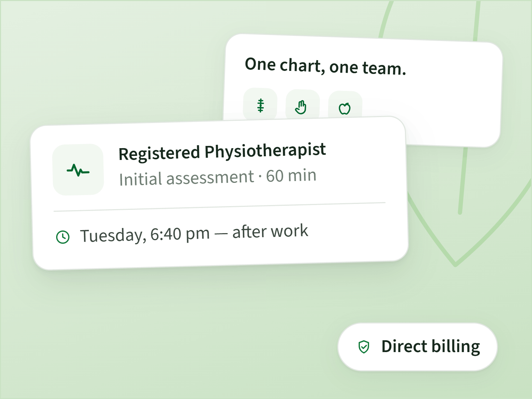This screenshot has height=399, width=532.
Task: Click the '60 min' duration text
Action: [291, 175]
